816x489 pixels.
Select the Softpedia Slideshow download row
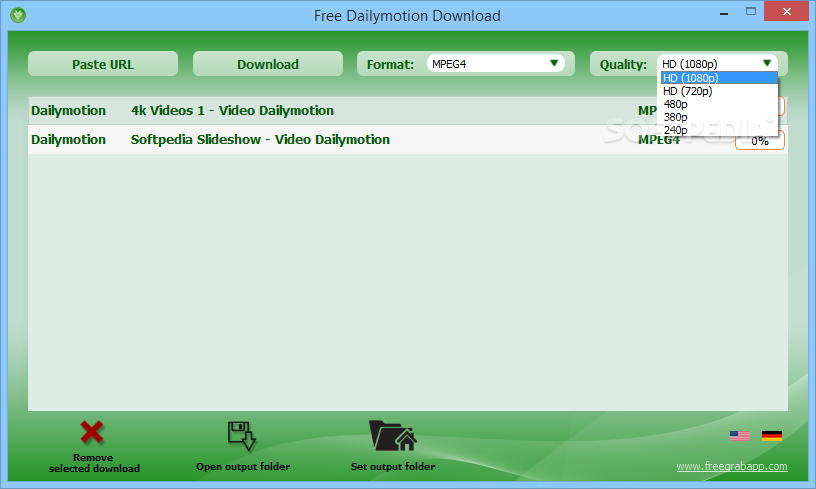407,139
